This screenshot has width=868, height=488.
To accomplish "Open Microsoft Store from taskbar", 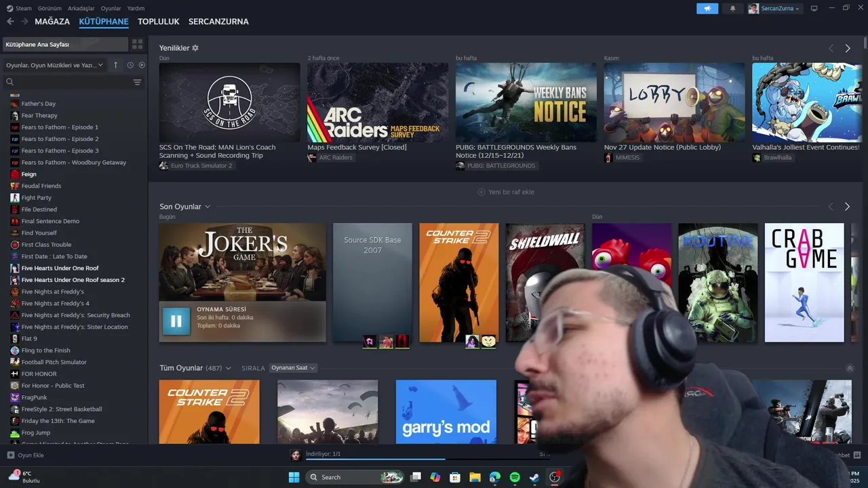I will [x=455, y=477].
